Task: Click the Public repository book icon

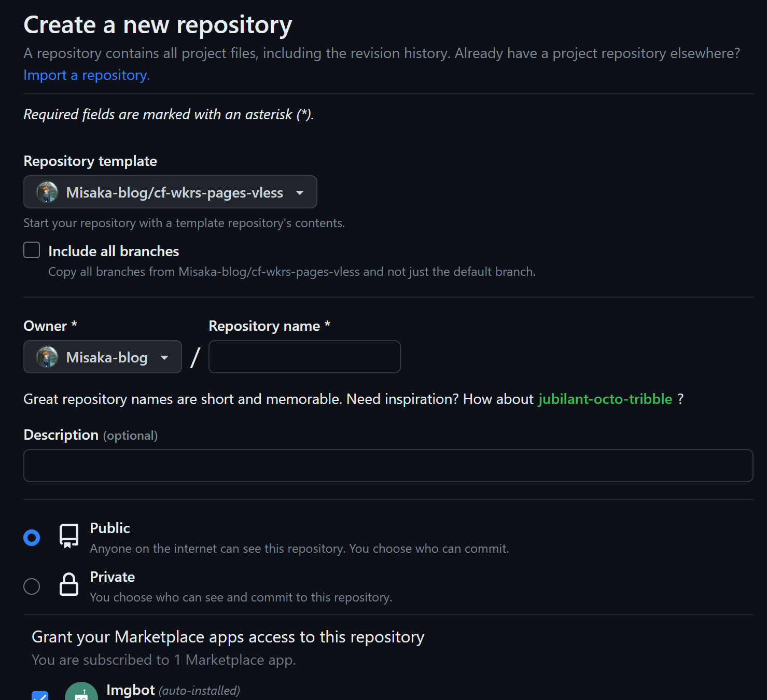Action: point(69,536)
